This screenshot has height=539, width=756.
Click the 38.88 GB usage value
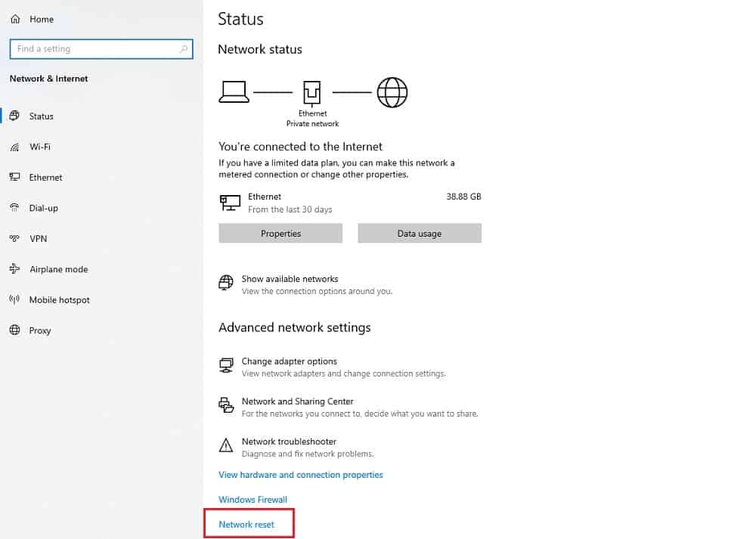[463, 197]
